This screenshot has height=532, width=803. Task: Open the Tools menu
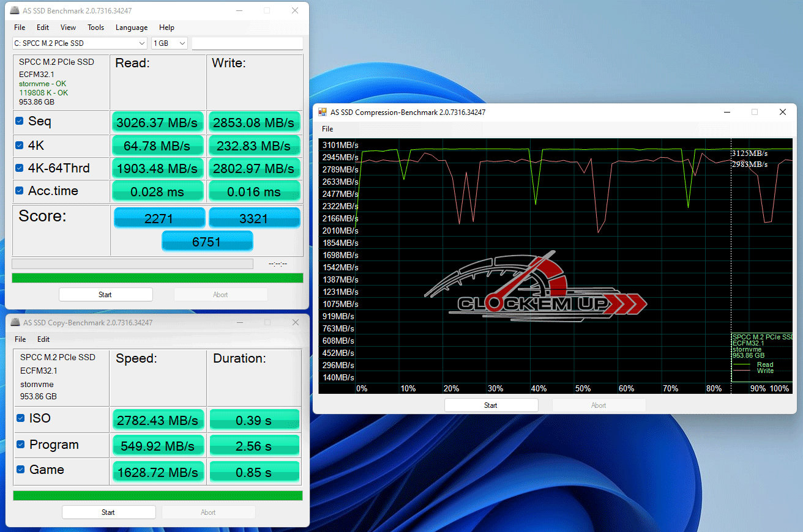click(95, 28)
